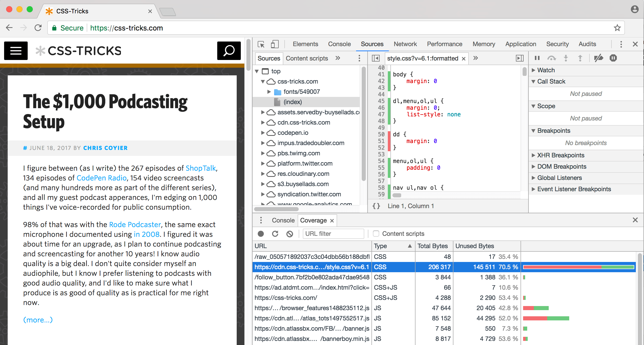Viewport: 644px width, 345px height.
Task: Switch to the Security panel tab
Action: tap(557, 44)
